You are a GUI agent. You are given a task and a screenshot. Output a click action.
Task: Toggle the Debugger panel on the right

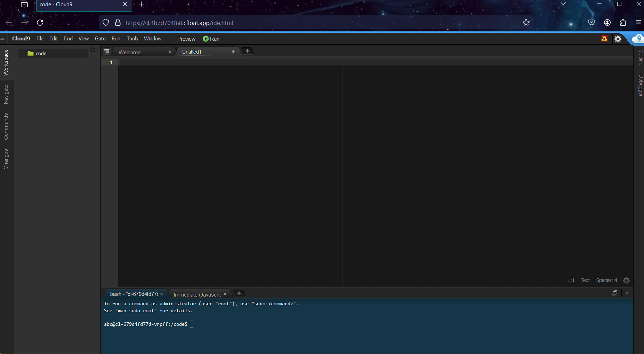pos(641,85)
